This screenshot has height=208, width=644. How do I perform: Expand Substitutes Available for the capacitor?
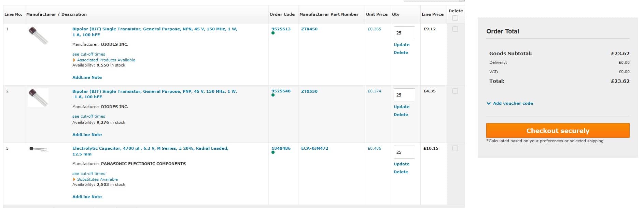pos(96,179)
